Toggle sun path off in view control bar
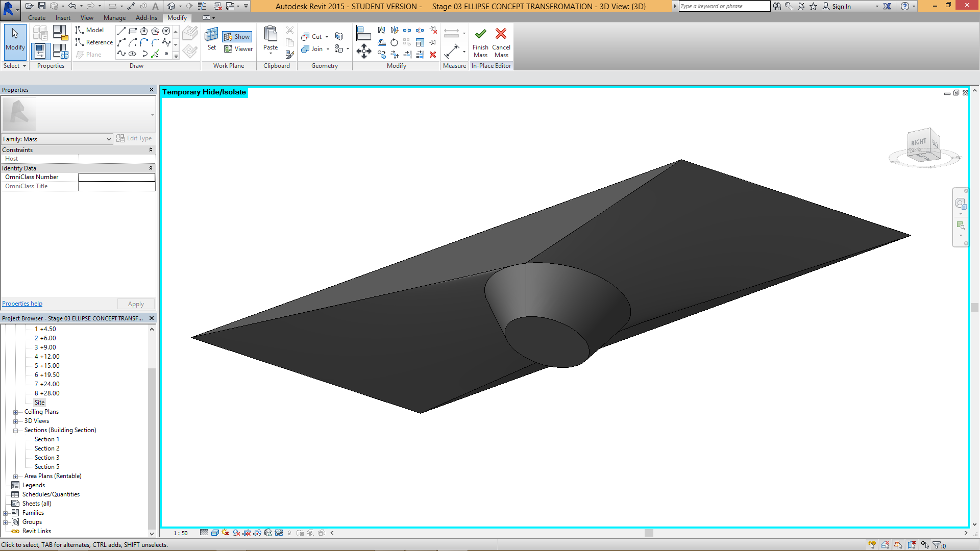Viewport: 980px width, 551px height. pyautogui.click(x=225, y=533)
